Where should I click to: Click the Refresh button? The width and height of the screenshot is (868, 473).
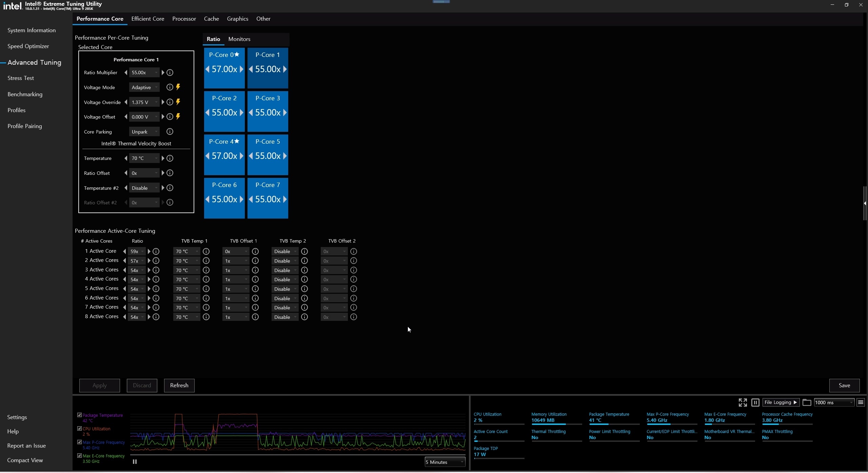(x=179, y=385)
